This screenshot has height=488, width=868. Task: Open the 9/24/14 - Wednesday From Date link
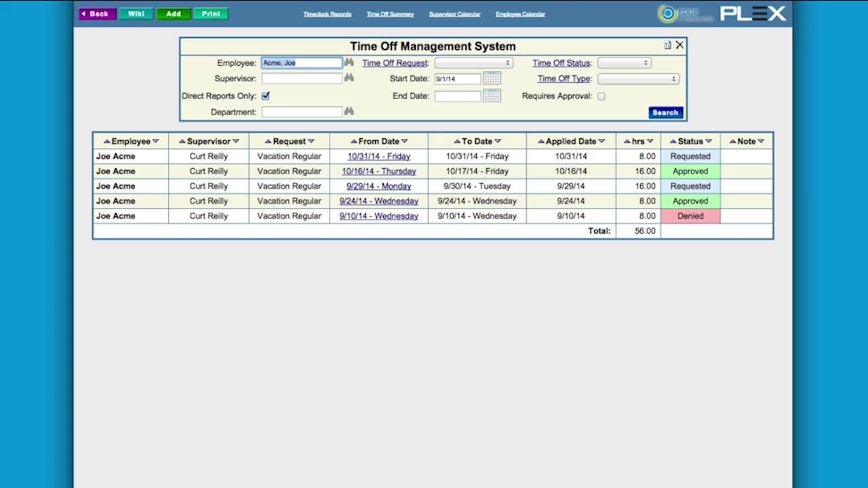[379, 201]
